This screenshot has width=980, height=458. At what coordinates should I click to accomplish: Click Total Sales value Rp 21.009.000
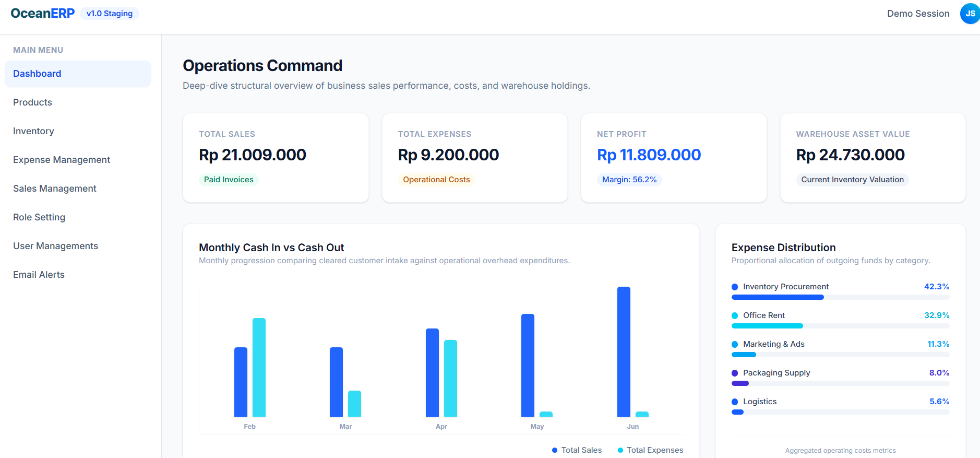tap(253, 155)
